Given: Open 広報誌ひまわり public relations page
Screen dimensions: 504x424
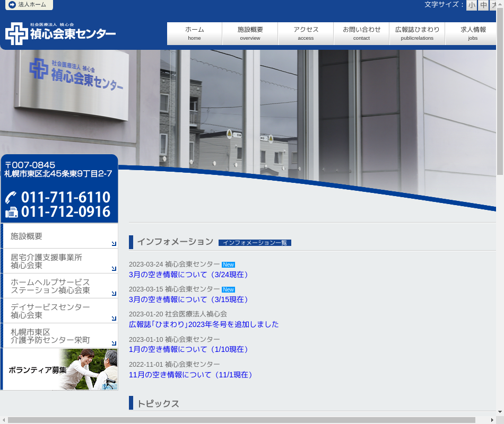Looking at the screenshot, I should pos(417,33).
